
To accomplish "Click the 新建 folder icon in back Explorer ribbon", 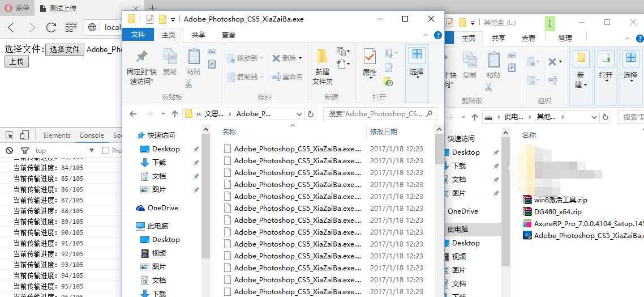I will pos(581,58).
